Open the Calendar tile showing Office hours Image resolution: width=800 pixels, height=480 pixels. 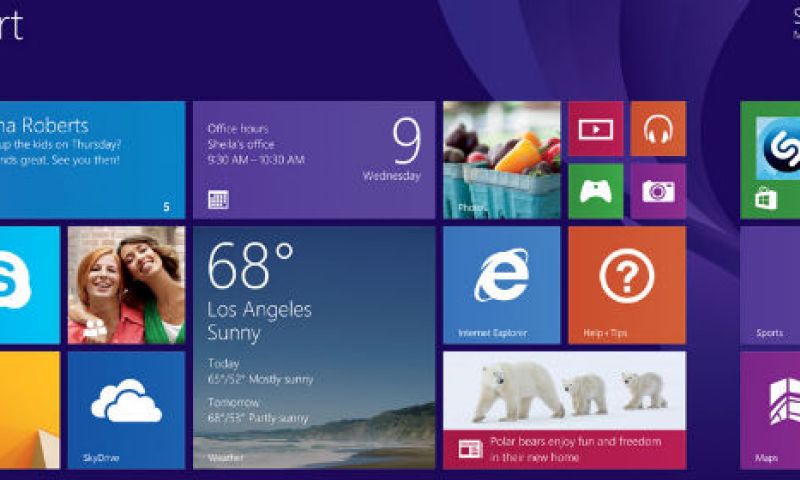(314, 160)
